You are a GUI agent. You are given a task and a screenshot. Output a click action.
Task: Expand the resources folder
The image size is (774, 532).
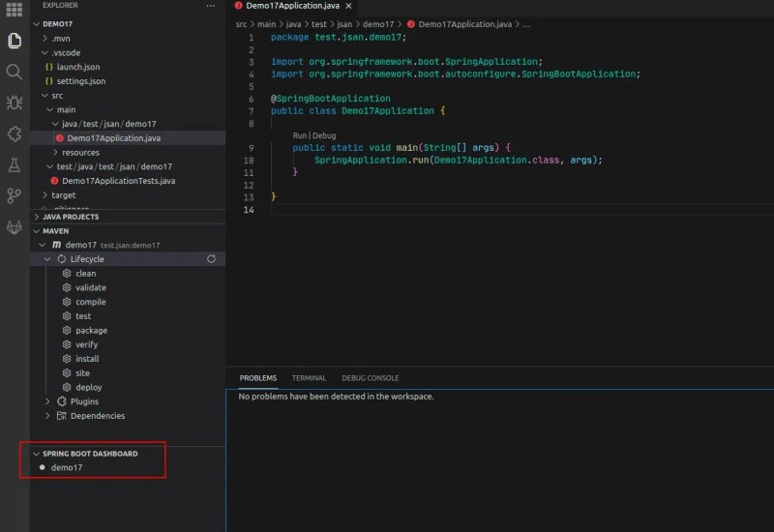55,153
